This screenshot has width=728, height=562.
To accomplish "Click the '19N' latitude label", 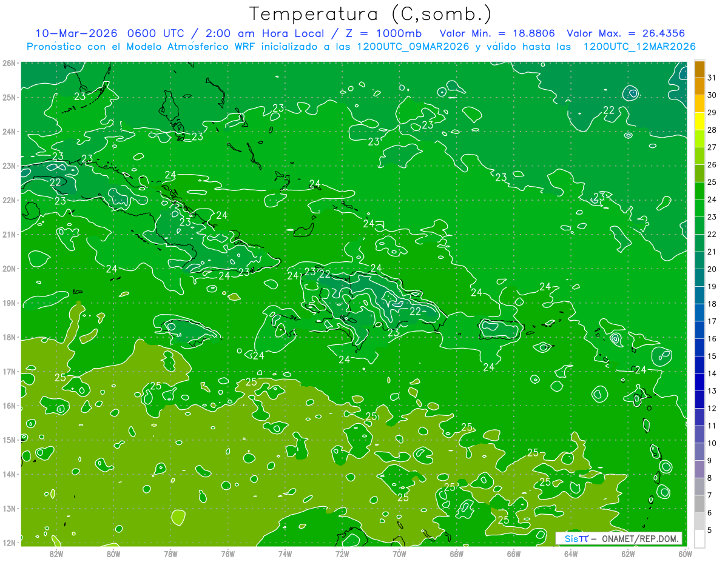I will click(x=9, y=303).
